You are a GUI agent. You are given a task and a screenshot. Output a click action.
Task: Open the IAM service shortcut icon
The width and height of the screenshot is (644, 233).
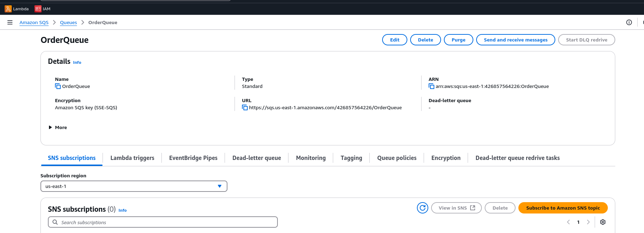(38, 9)
